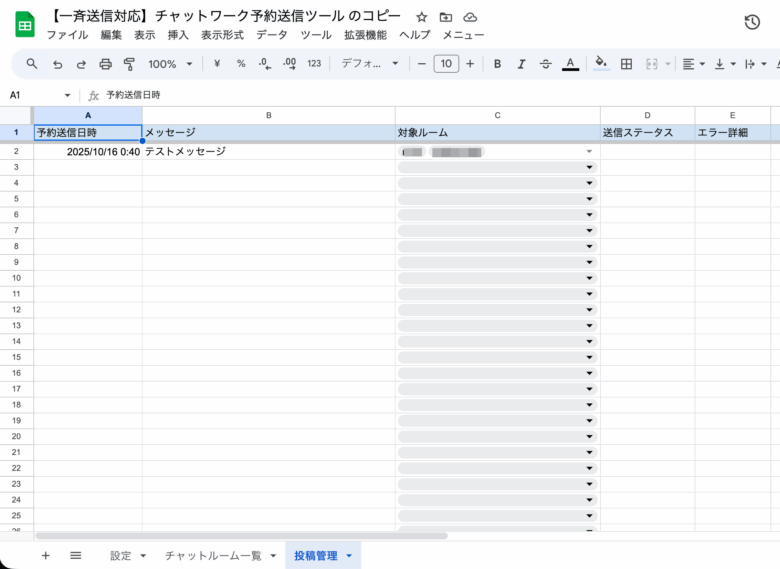Open the 拡張機能 menu
This screenshot has height=569, width=780.
(365, 35)
